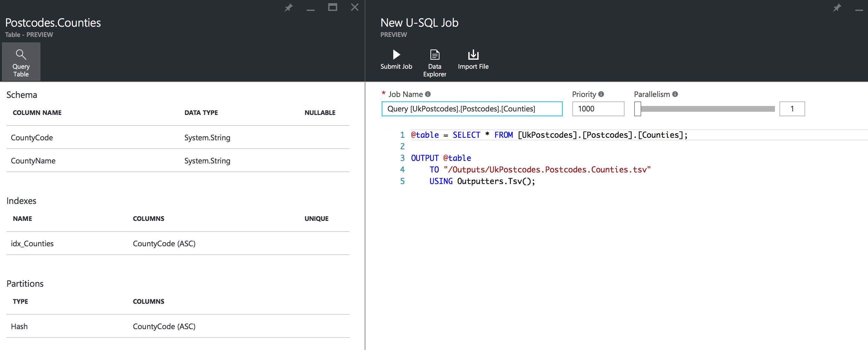This screenshot has height=350, width=868.
Task: Pin the Postcodes.Counties blade
Action: click(x=288, y=7)
